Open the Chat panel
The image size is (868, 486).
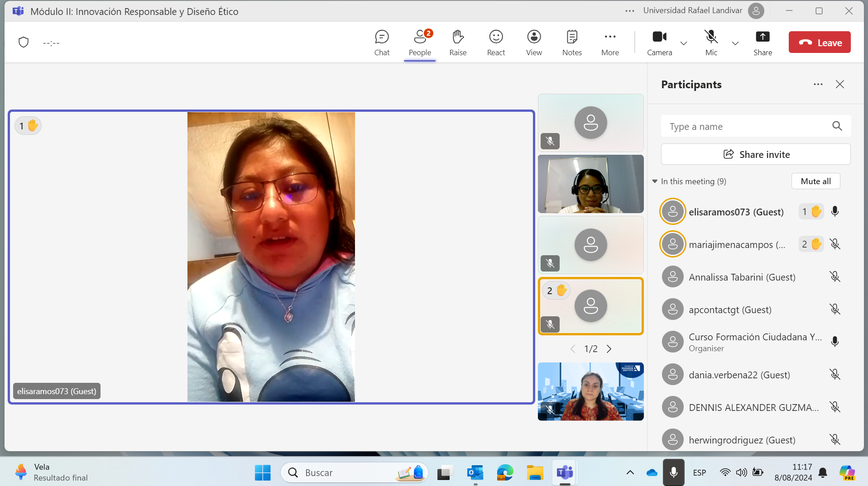pyautogui.click(x=382, y=43)
